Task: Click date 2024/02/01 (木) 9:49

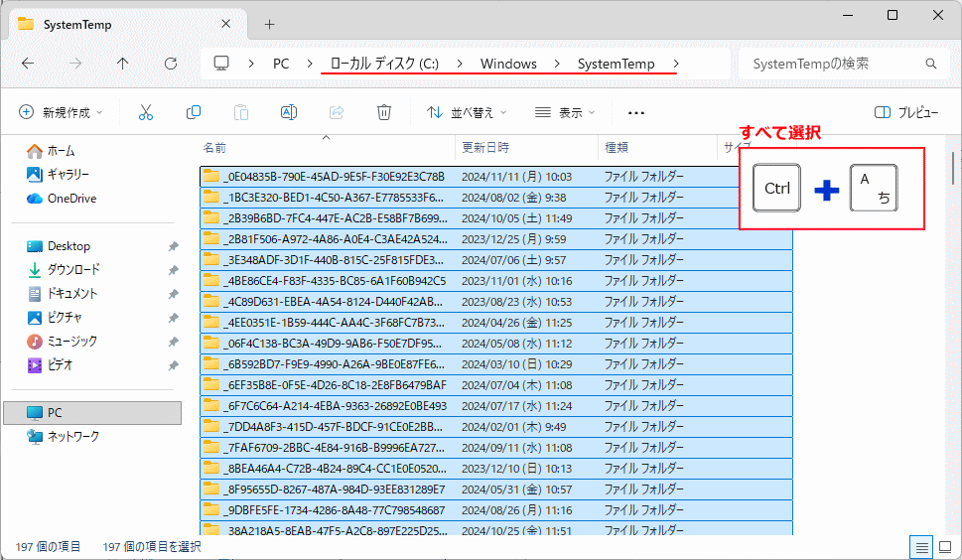Action: click(513, 427)
